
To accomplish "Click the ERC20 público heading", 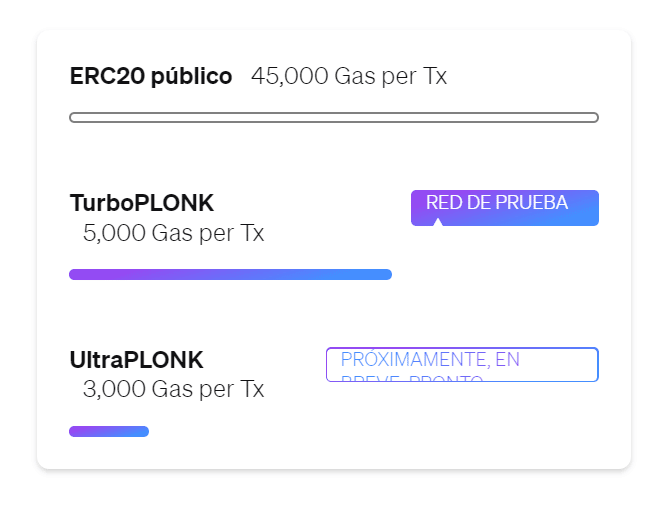I will tap(151, 77).
